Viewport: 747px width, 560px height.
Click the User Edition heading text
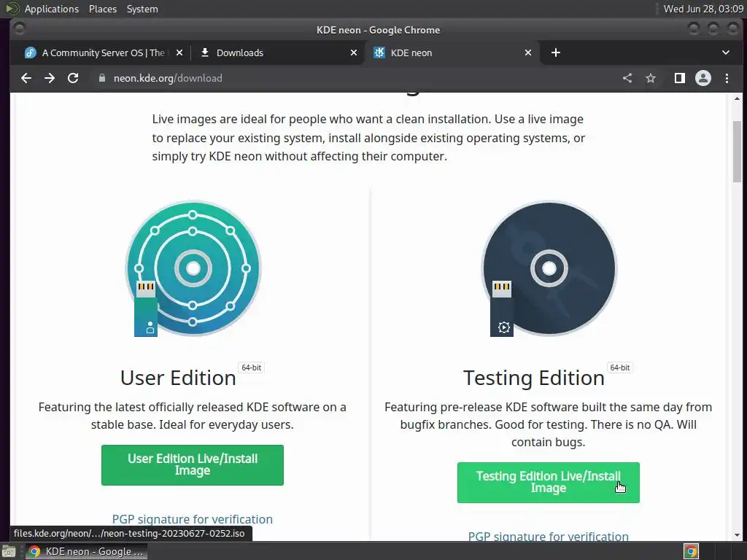click(178, 378)
